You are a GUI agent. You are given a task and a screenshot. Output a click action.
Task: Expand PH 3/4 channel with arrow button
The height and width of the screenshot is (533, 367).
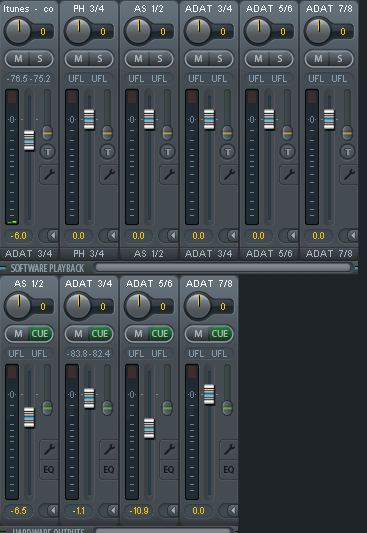point(109,235)
